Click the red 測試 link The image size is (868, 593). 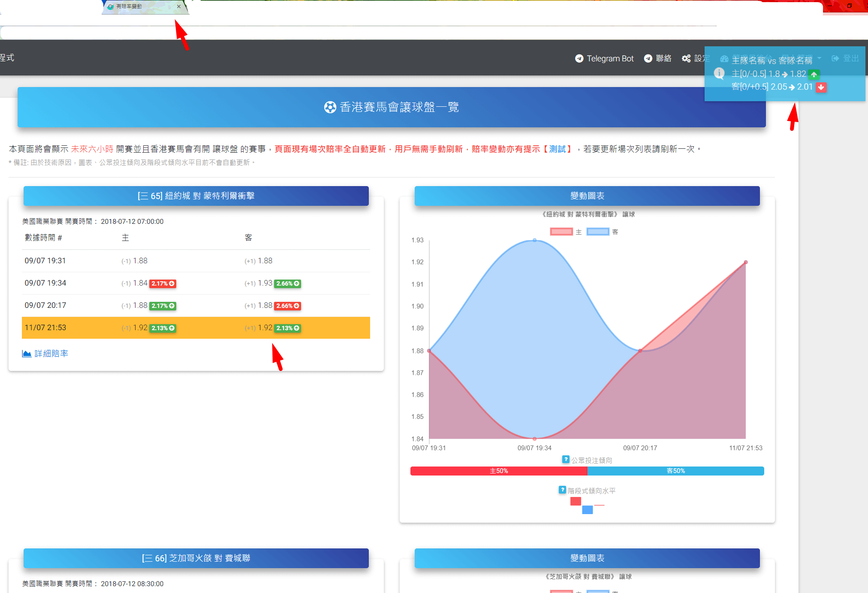coord(558,149)
